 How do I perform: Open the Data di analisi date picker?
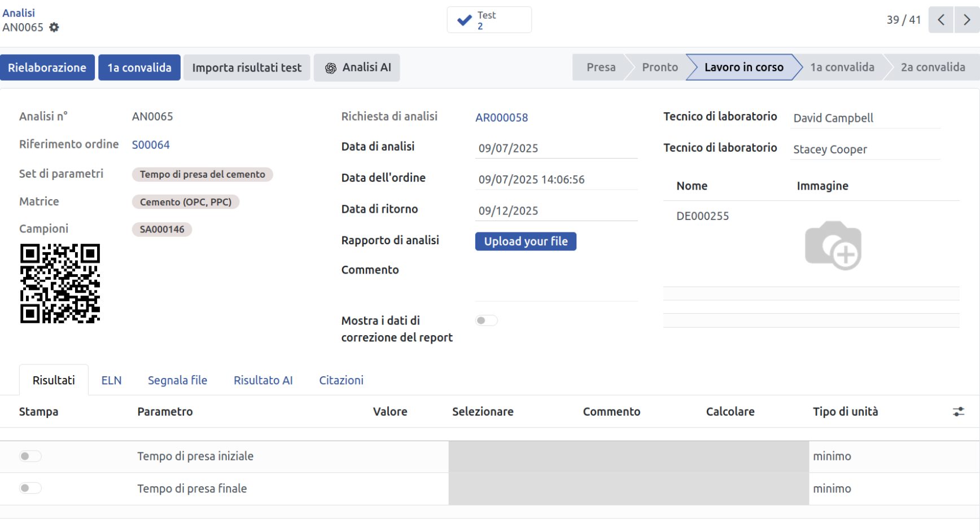tap(556, 148)
